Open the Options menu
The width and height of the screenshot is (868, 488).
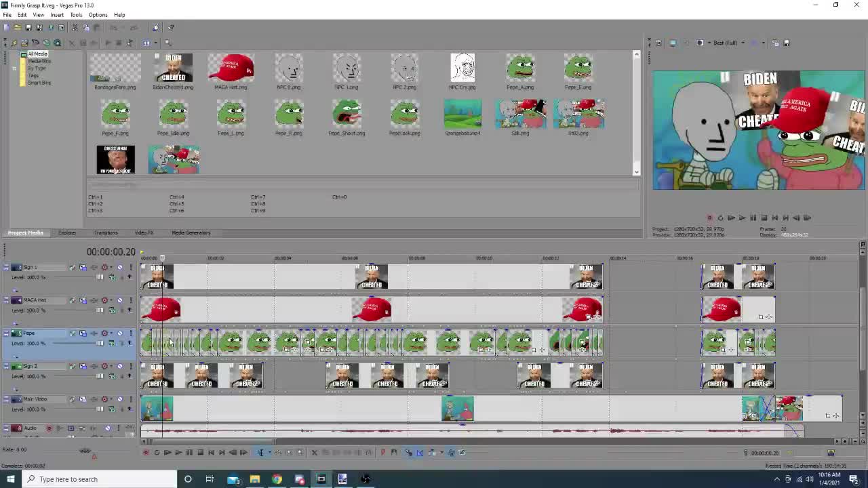point(98,15)
